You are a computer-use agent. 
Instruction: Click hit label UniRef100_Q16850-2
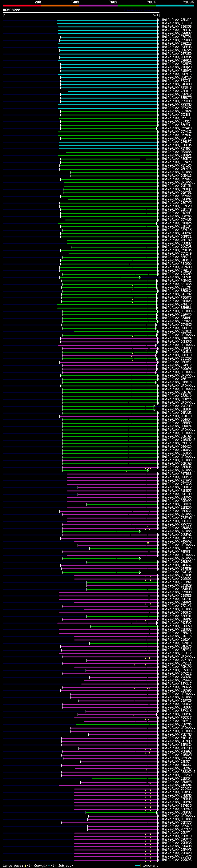point(179,440)
